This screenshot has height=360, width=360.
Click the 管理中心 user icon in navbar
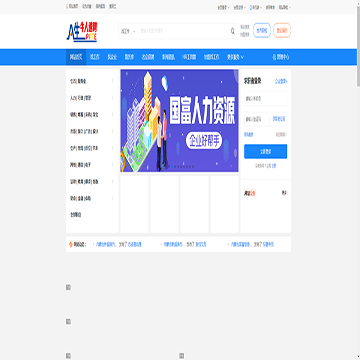[274, 57]
